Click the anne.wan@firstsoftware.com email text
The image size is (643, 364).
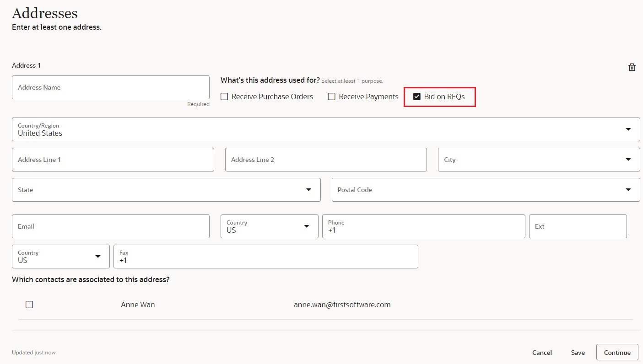click(x=342, y=305)
